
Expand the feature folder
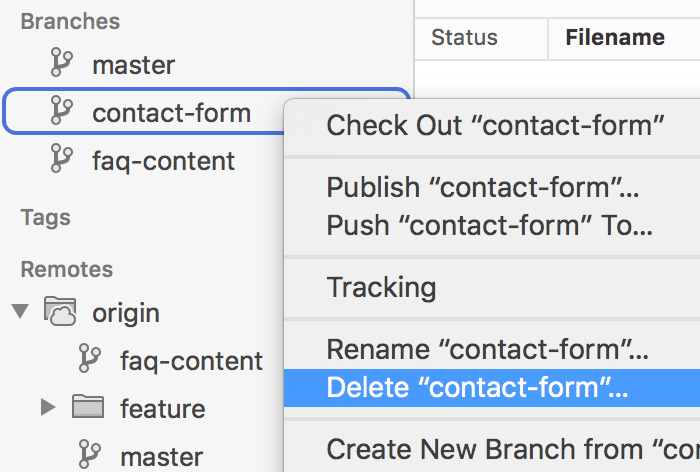47,408
